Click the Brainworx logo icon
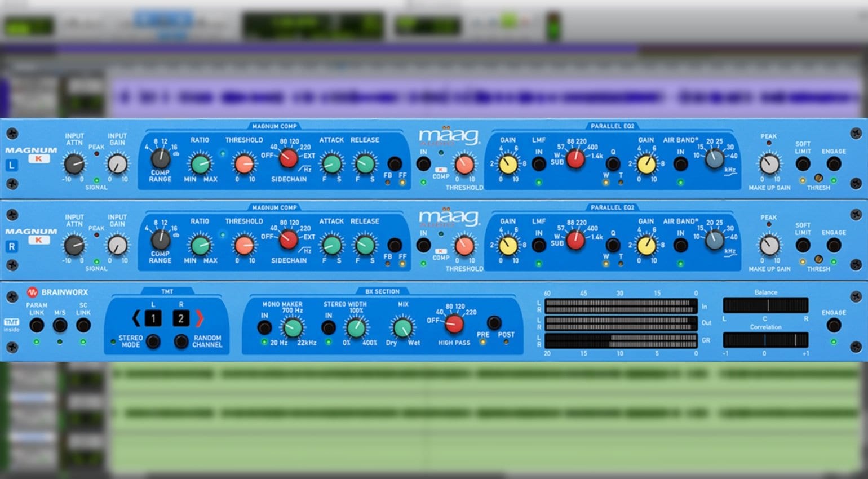Viewport: 868px width, 479px height. click(x=32, y=292)
